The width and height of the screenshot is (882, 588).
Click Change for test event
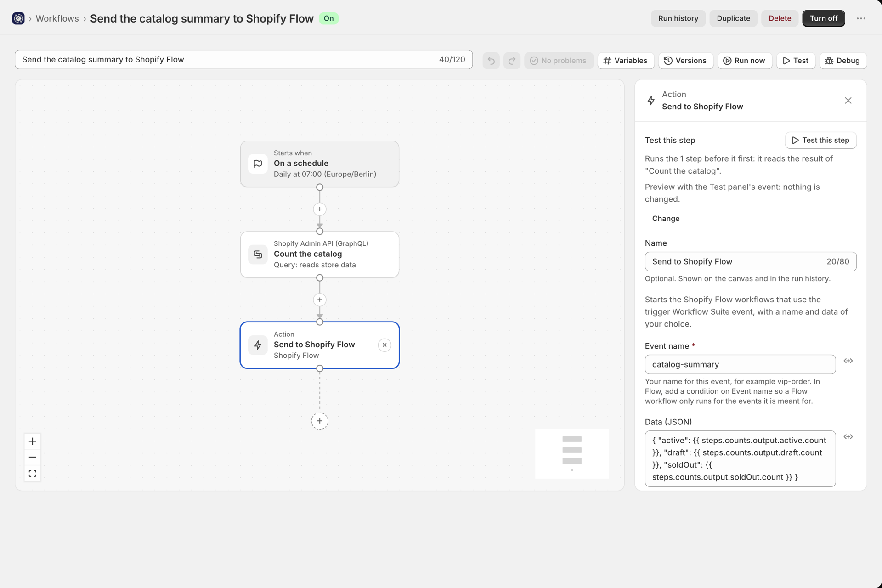(x=666, y=219)
